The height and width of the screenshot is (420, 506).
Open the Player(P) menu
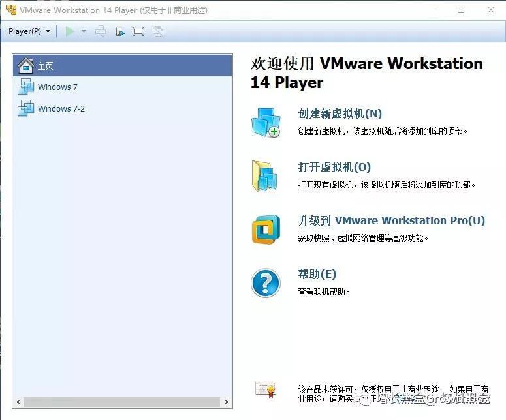(29, 31)
